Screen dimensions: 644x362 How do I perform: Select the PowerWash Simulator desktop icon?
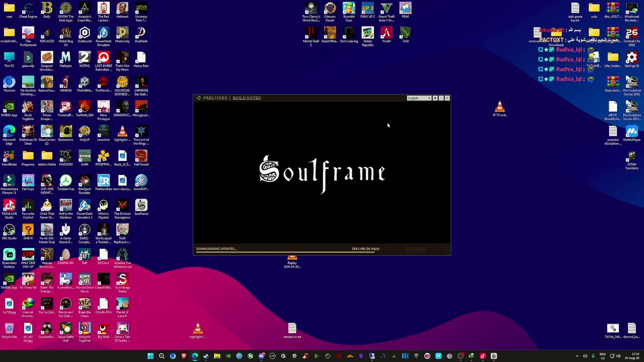pyautogui.click(x=104, y=37)
